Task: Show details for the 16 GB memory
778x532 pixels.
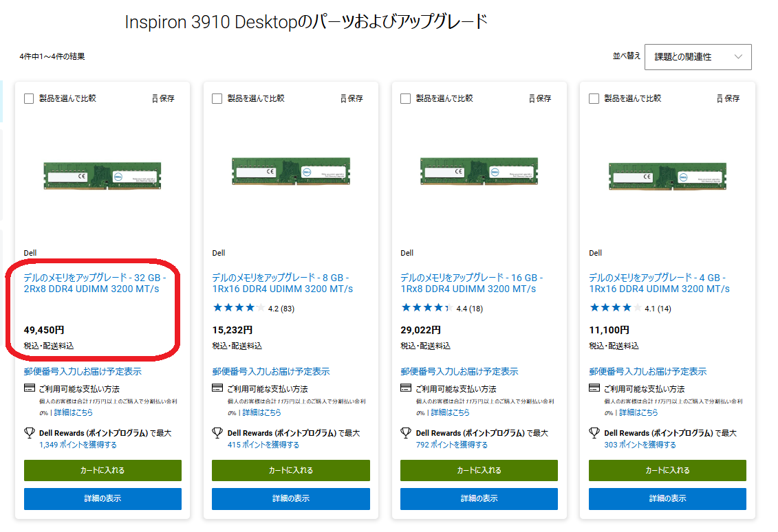Action: click(x=479, y=499)
